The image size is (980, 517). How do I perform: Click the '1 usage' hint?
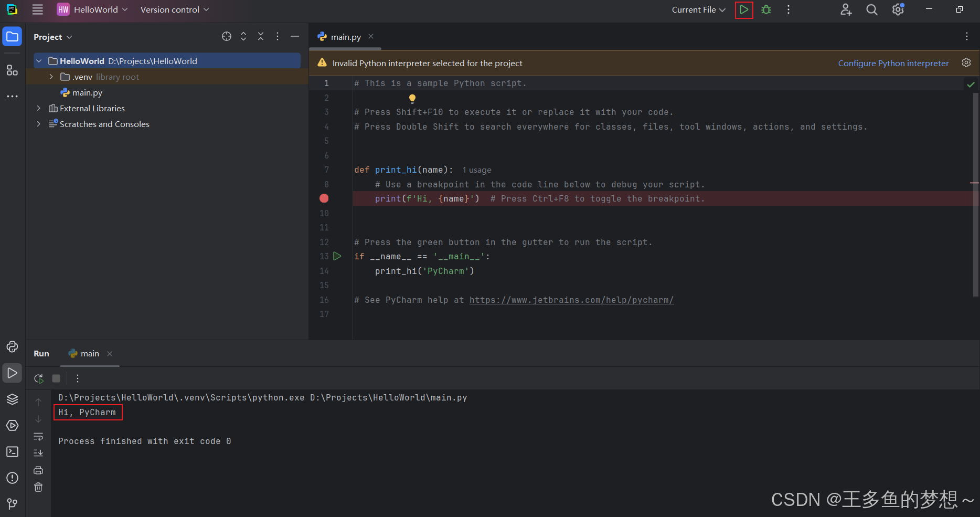[x=477, y=170]
